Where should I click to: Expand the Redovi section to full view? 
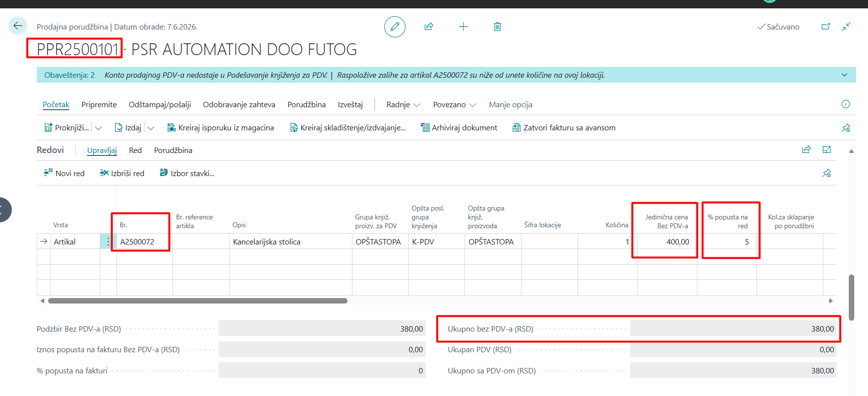coord(827,150)
